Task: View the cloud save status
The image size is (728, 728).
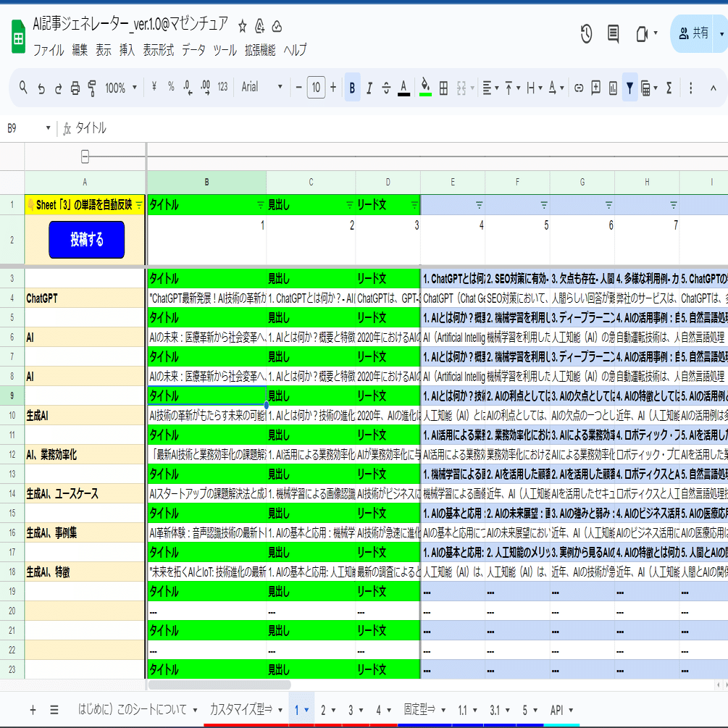Action: 277,27
